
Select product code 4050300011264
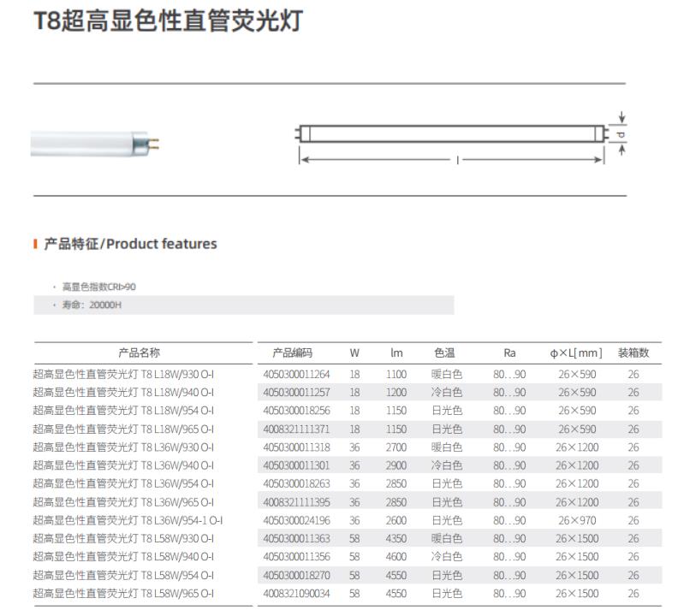(296, 374)
